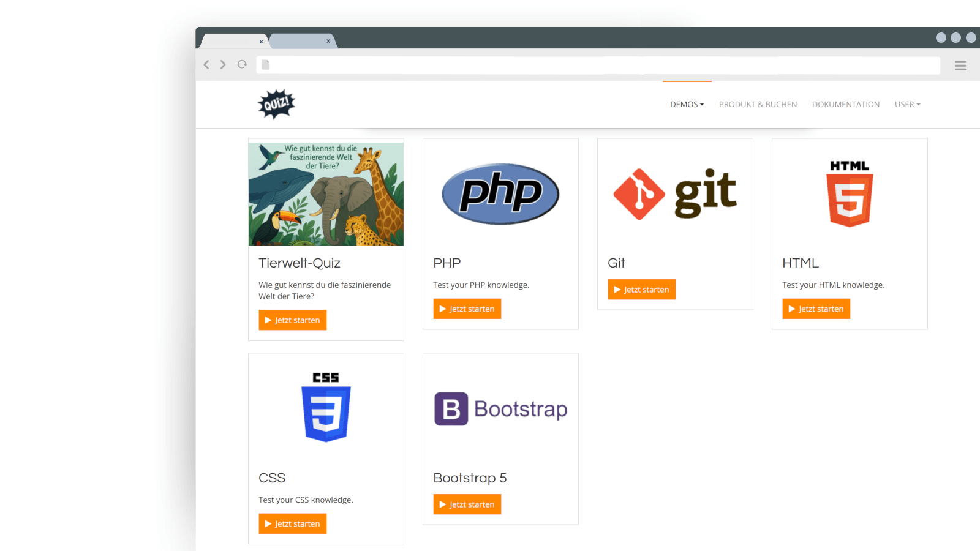The width and height of the screenshot is (980, 551).
Task: Click the CSS card title
Action: pos(272,478)
